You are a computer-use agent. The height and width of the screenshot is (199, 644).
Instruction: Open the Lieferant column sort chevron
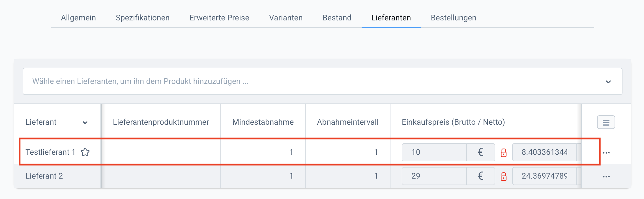tap(85, 122)
